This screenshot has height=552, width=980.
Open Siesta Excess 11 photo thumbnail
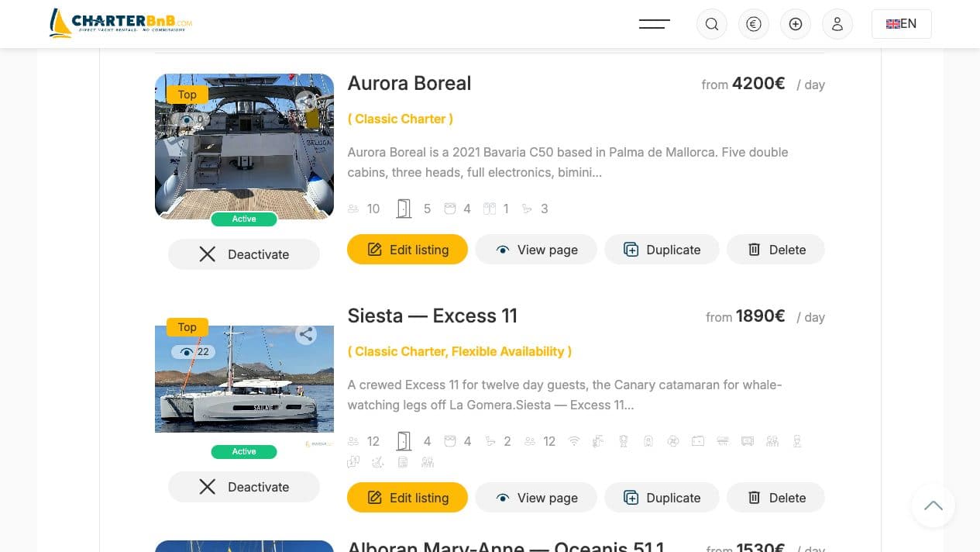pos(244,379)
